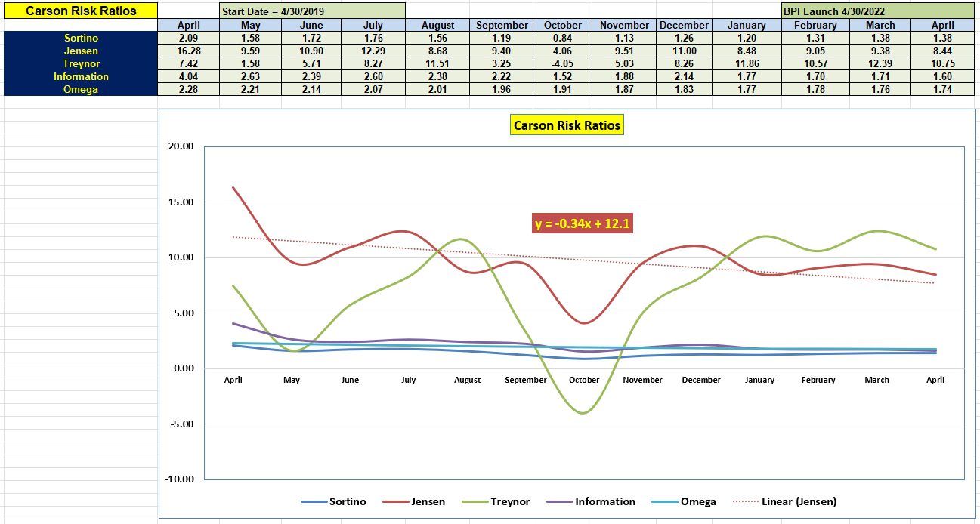Screen dimensions: 980x524
Task: Click the 5.00 y-axis label
Action: pos(183,313)
